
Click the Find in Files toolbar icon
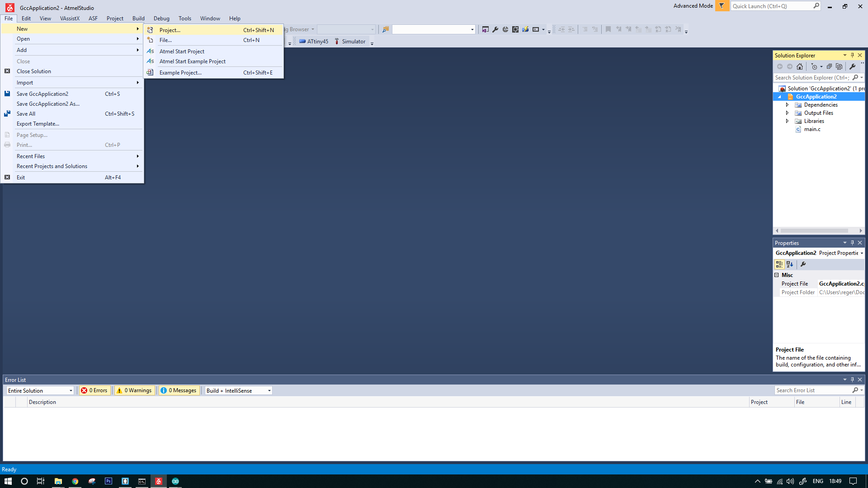(x=386, y=29)
